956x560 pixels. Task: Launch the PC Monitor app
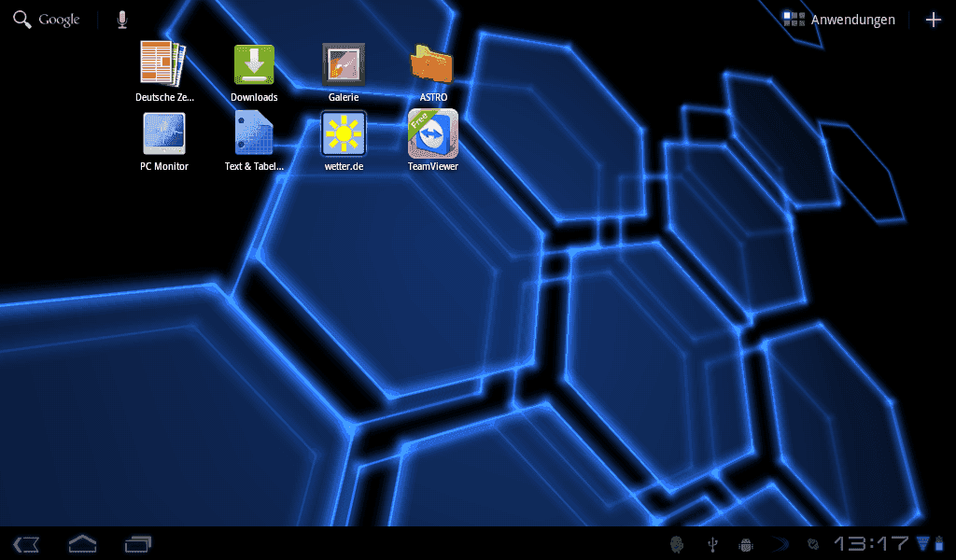click(164, 140)
